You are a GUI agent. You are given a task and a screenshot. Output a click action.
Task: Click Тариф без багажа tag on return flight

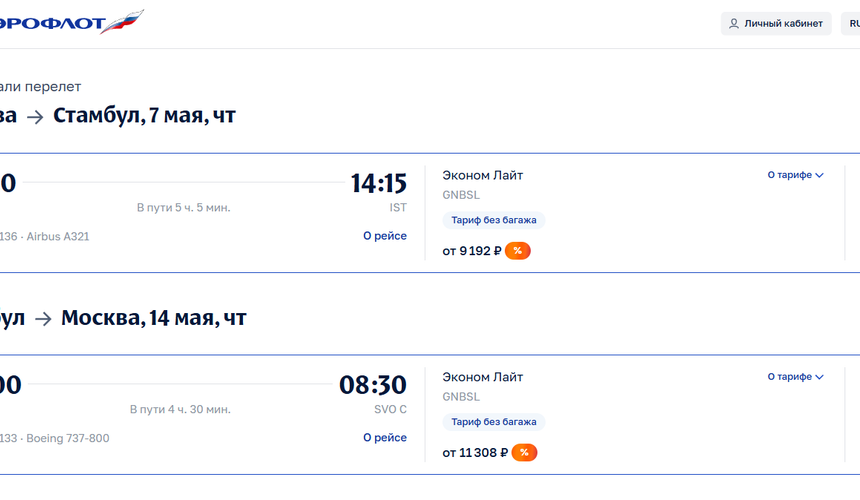[493, 422]
